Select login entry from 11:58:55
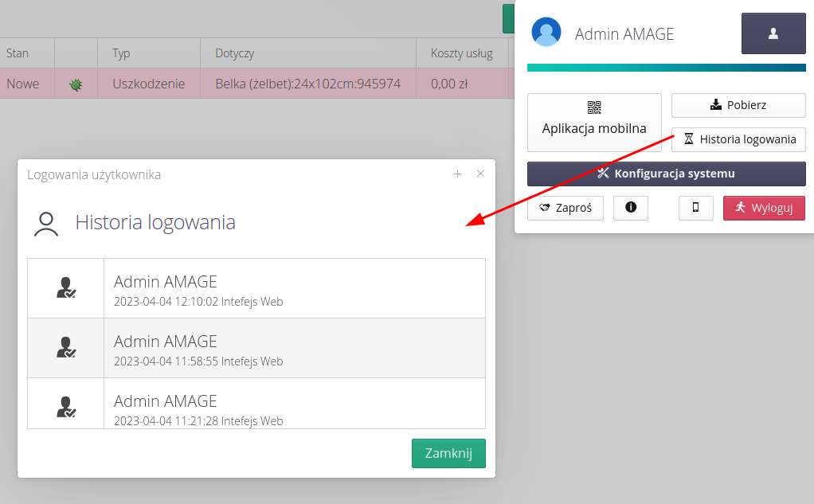 [x=294, y=349]
